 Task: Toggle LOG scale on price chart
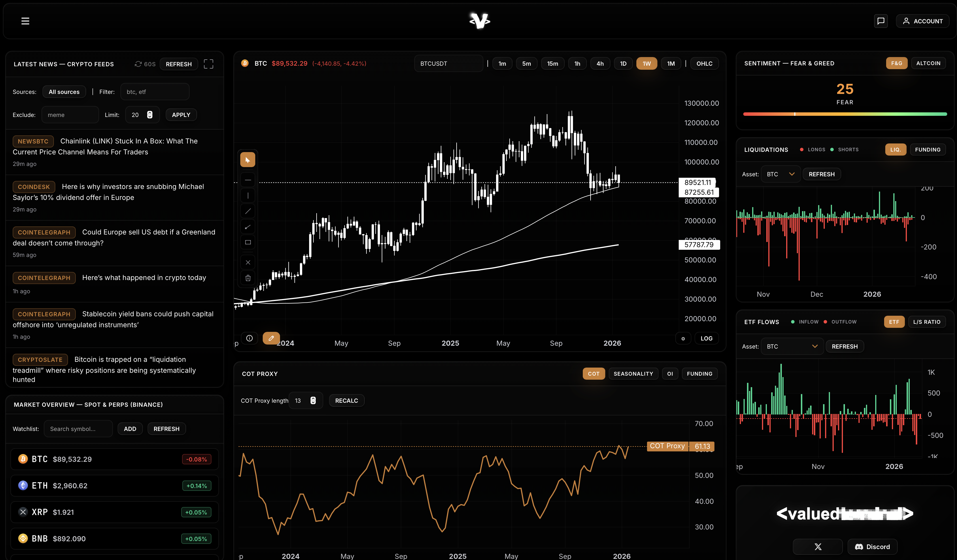[706, 338]
